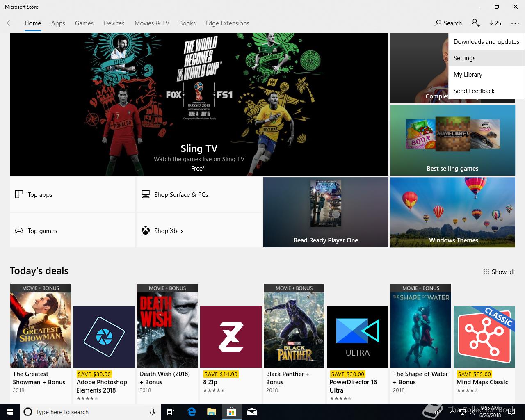
Task: Click the Xbox logo icon
Action: click(146, 231)
